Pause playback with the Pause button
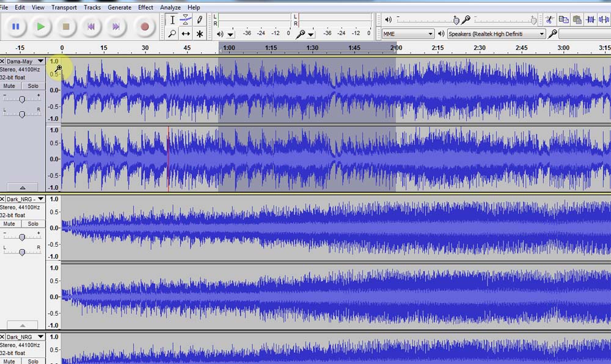Screen dimensions: 611x364 (16, 26)
